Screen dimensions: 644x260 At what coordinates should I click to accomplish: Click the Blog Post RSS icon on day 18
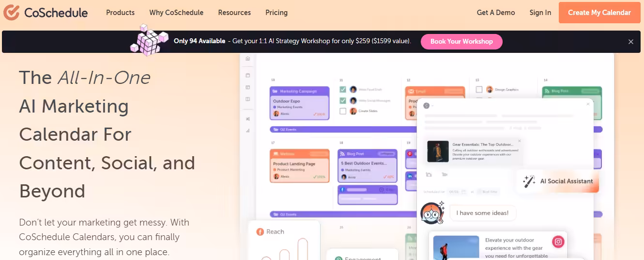point(342,154)
